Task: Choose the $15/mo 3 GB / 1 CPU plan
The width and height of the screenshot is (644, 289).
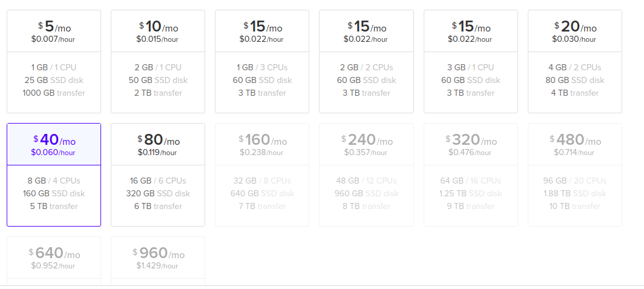Action: pos(470,61)
